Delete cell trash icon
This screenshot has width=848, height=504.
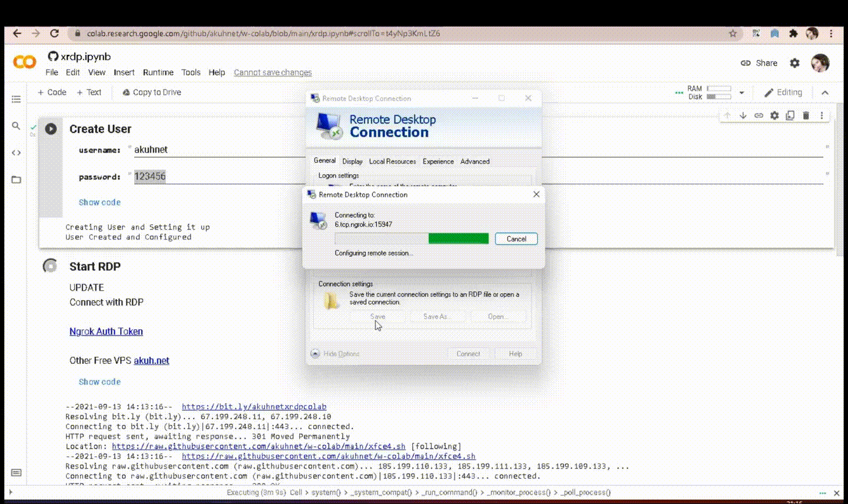[x=806, y=115]
